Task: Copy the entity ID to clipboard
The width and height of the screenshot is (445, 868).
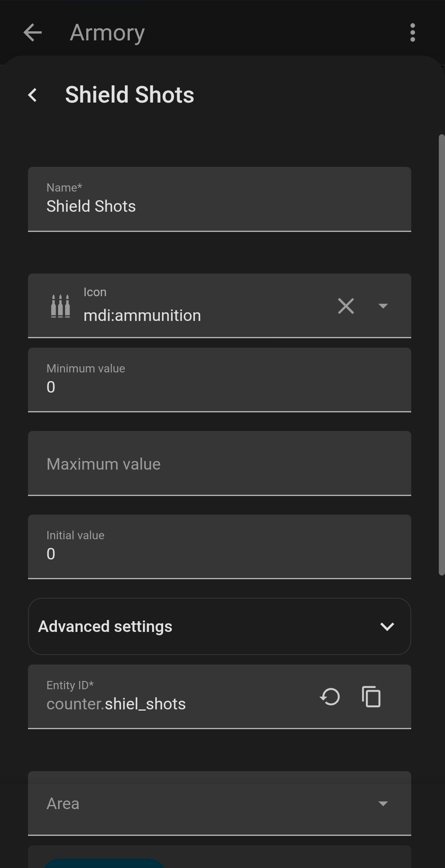Action: (371, 697)
